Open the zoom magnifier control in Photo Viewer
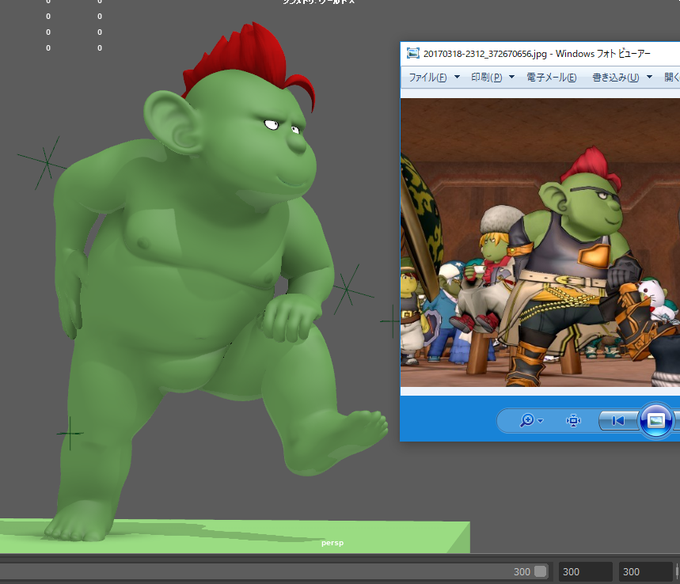This screenshot has width=680, height=584. click(x=531, y=420)
